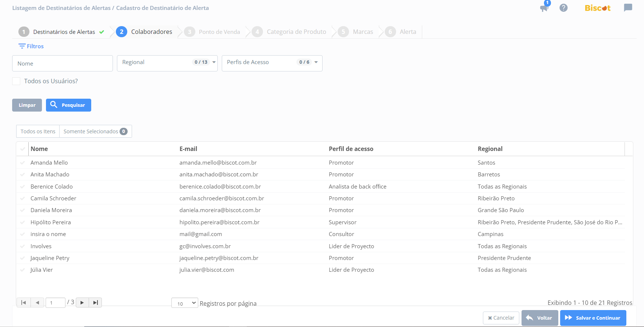The height and width of the screenshot is (327, 644).
Task: Click email julia.vier@biscot.com
Action: pos(207,270)
